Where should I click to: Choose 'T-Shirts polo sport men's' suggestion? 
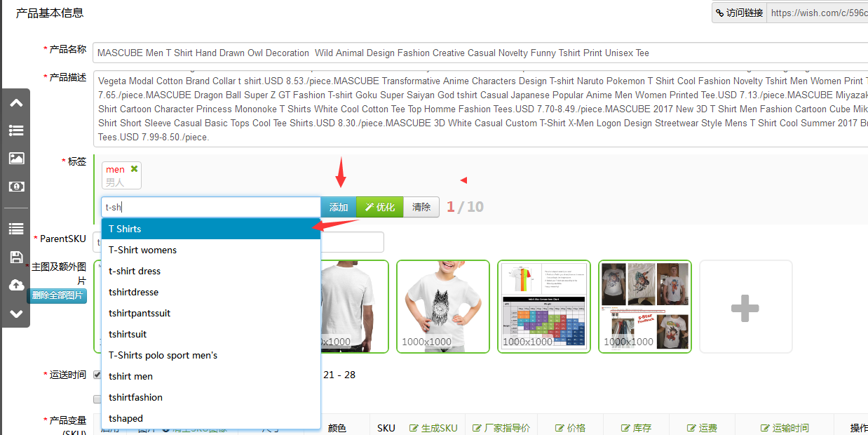point(211,355)
